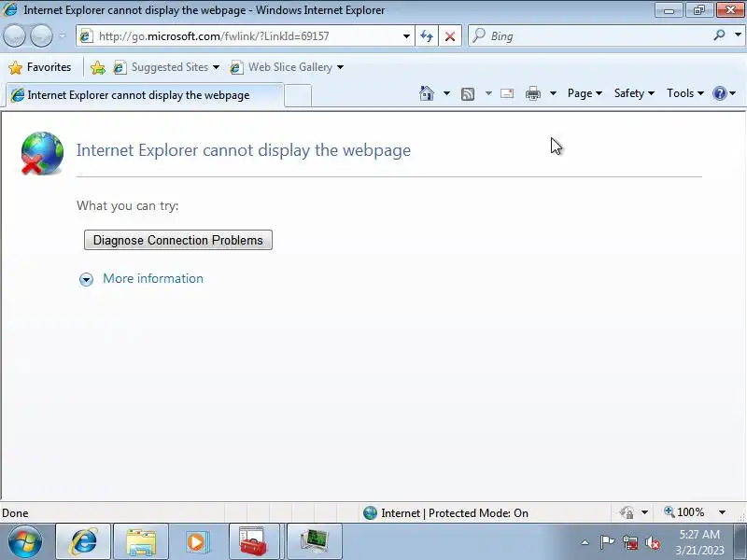Click the Home page icon

(427, 93)
